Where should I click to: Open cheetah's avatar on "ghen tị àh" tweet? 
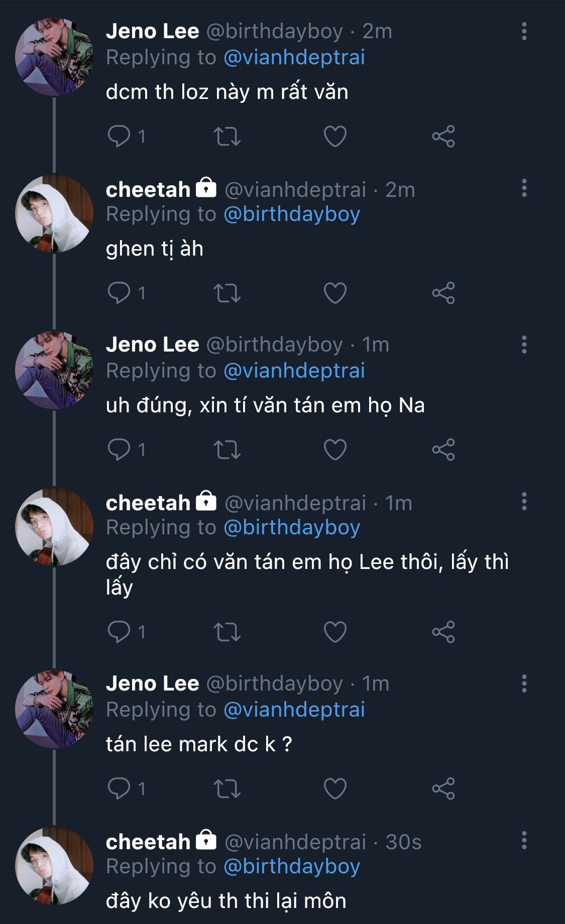[54, 213]
